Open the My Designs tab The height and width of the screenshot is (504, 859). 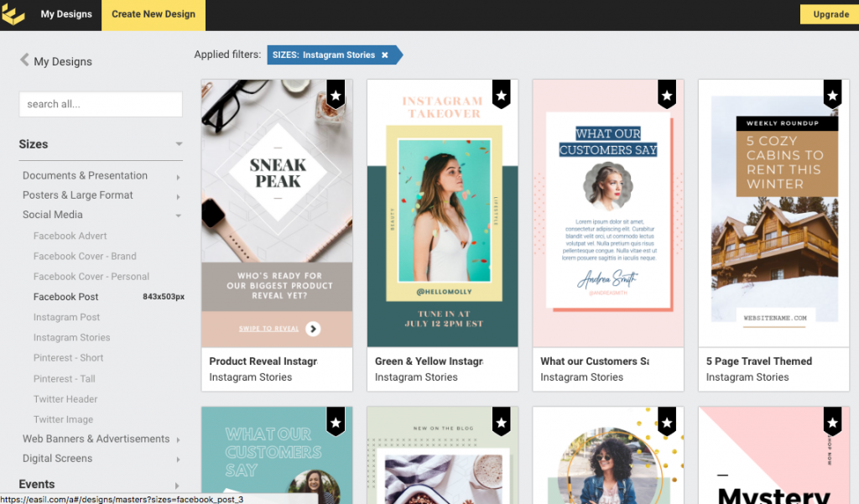pyautogui.click(x=66, y=14)
